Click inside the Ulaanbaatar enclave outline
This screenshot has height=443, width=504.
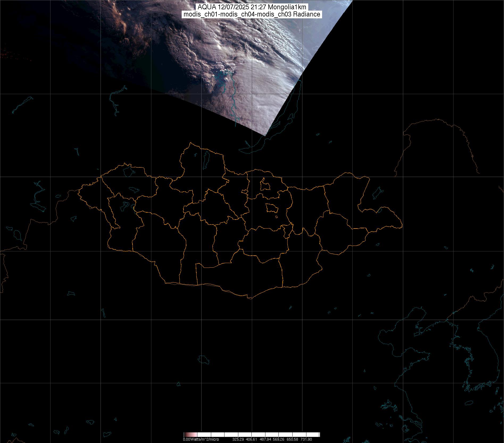[271, 208]
